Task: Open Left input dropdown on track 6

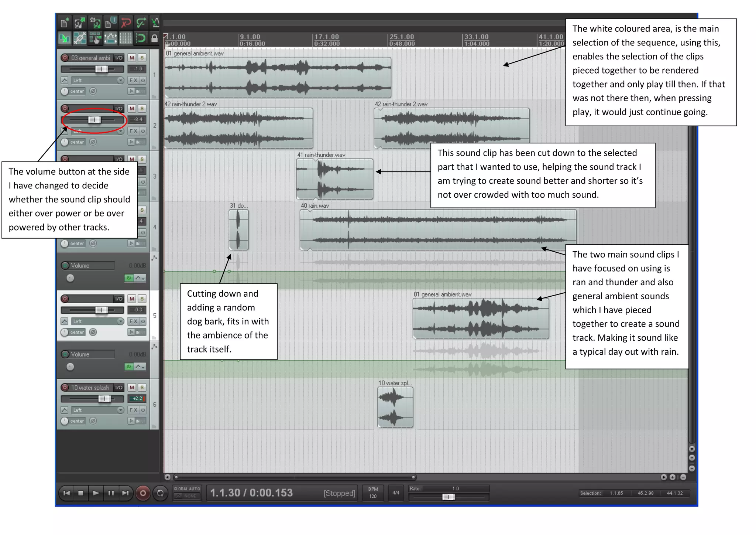Action: pos(120,410)
